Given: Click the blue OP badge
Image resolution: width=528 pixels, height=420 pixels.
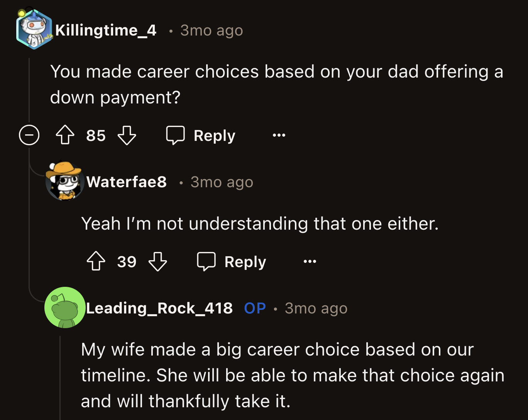Looking at the screenshot, I should point(254,308).
